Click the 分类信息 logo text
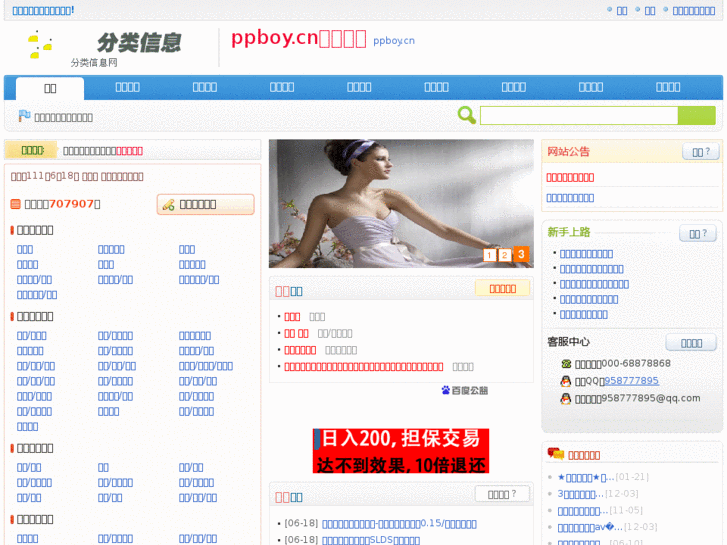Image resolution: width=727 pixels, height=545 pixels. point(139,43)
